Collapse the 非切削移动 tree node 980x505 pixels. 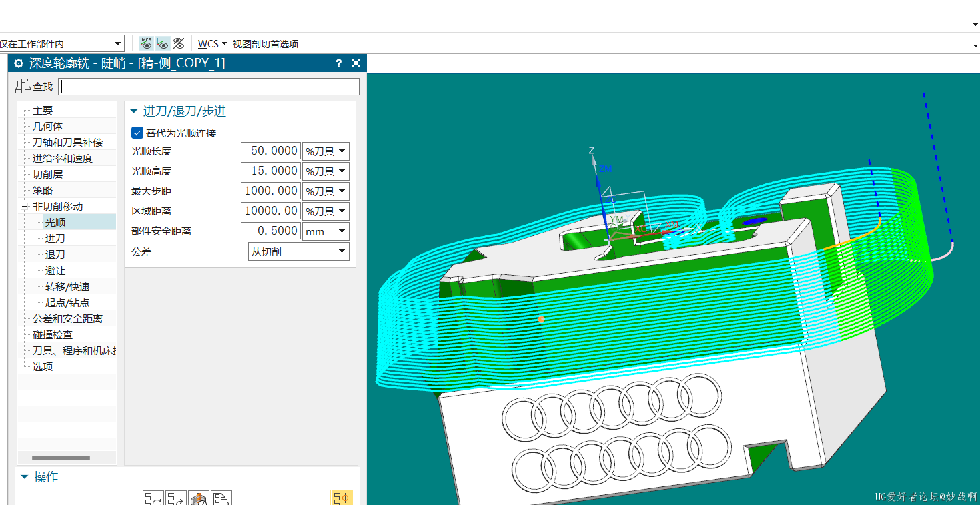click(x=25, y=207)
